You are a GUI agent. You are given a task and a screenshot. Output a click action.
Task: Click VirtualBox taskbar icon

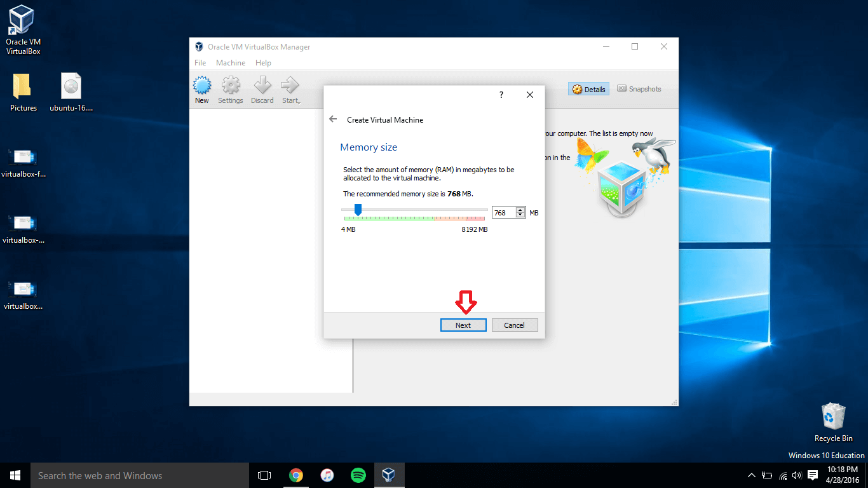[x=389, y=475]
